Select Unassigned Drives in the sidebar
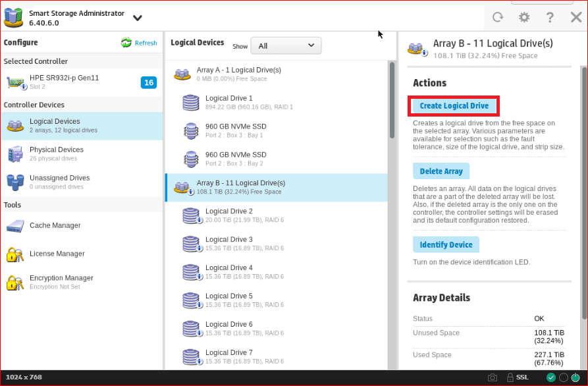 pyautogui.click(x=59, y=182)
